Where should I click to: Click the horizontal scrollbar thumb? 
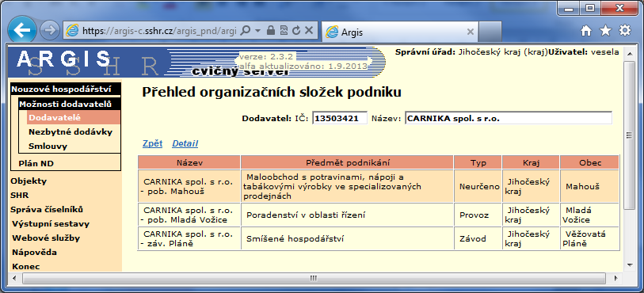coord(314,278)
